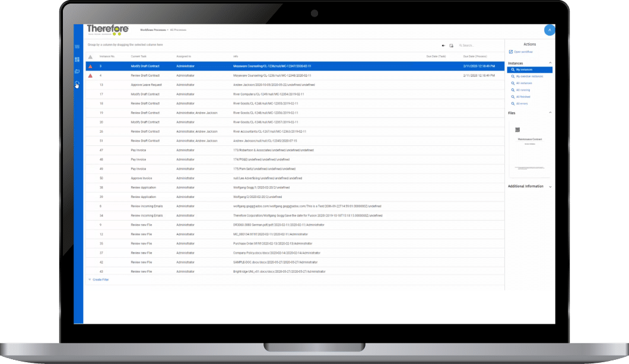Expand the Additional Information section
The height and width of the screenshot is (364, 629).
tap(550, 187)
